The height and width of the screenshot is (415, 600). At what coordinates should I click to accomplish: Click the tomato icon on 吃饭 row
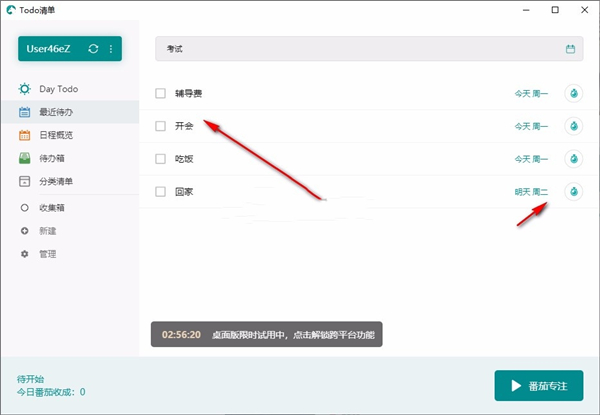[x=574, y=159]
